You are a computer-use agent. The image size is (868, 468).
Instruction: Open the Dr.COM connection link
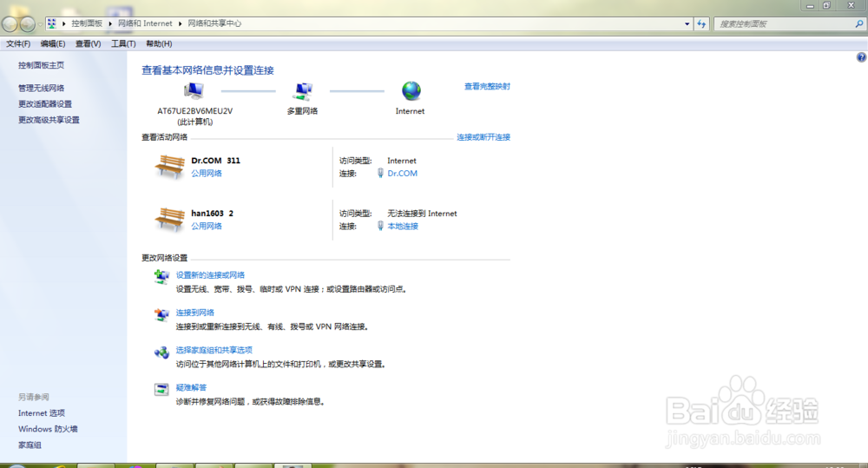(x=403, y=174)
